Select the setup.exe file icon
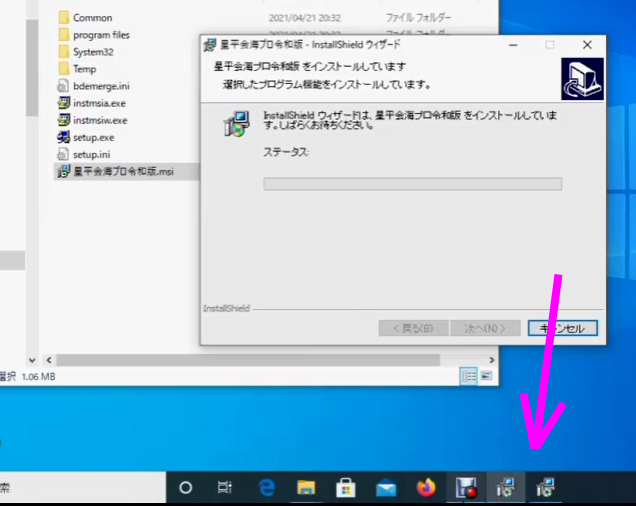636x506 pixels. click(63, 137)
